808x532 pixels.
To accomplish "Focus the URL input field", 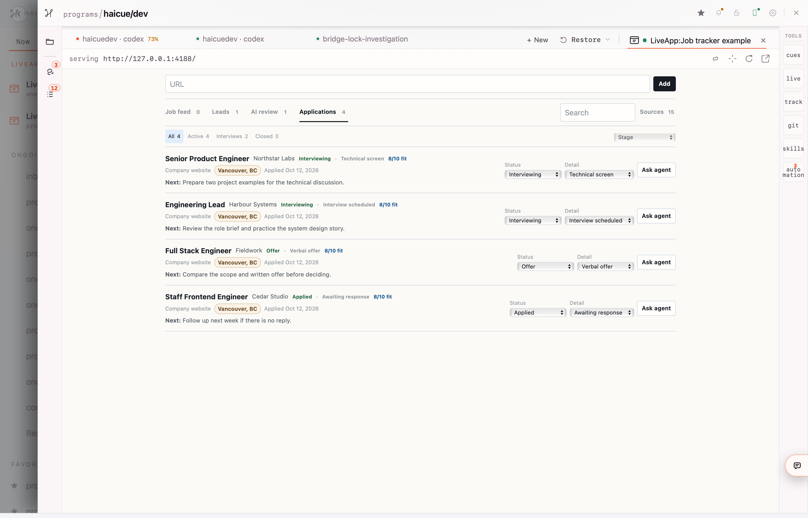I will pyautogui.click(x=408, y=84).
